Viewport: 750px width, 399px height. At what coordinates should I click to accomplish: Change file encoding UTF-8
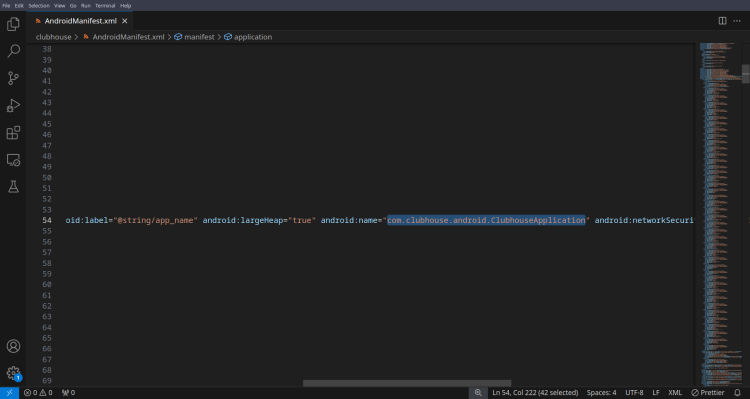pyautogui.click(x=634, y=393)
